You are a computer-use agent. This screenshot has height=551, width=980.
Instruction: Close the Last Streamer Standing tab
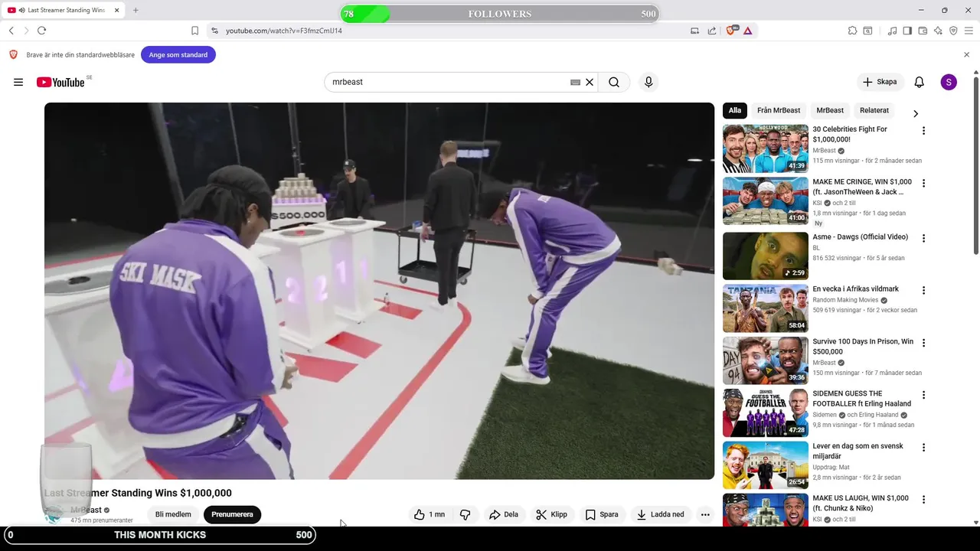(x=117, y=11)
